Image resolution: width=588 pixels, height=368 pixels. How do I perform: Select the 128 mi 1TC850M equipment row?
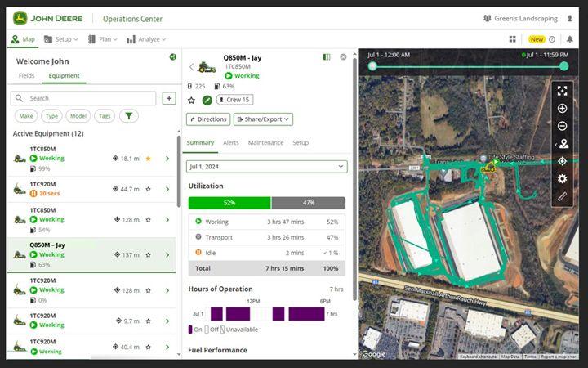tap(91, 220)
